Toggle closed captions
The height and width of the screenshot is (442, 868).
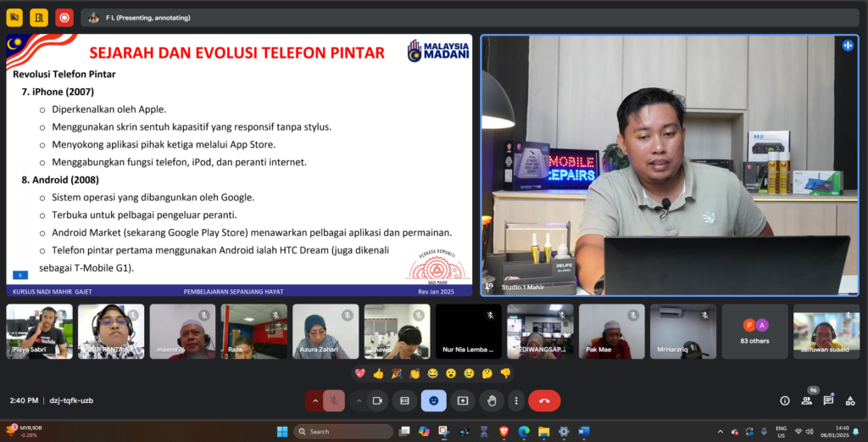point(404,400)
